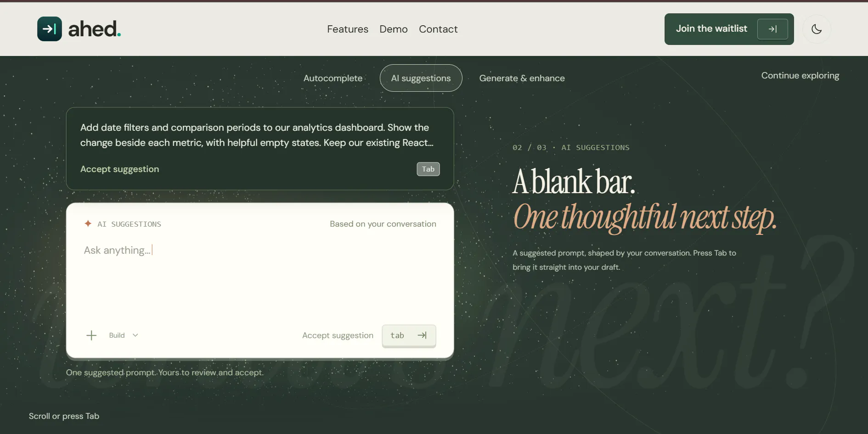This screenshot has width=868, height=434.
Task: Click the ahed wordmark text
Action: pyautogui.click(x=95, y=29)
